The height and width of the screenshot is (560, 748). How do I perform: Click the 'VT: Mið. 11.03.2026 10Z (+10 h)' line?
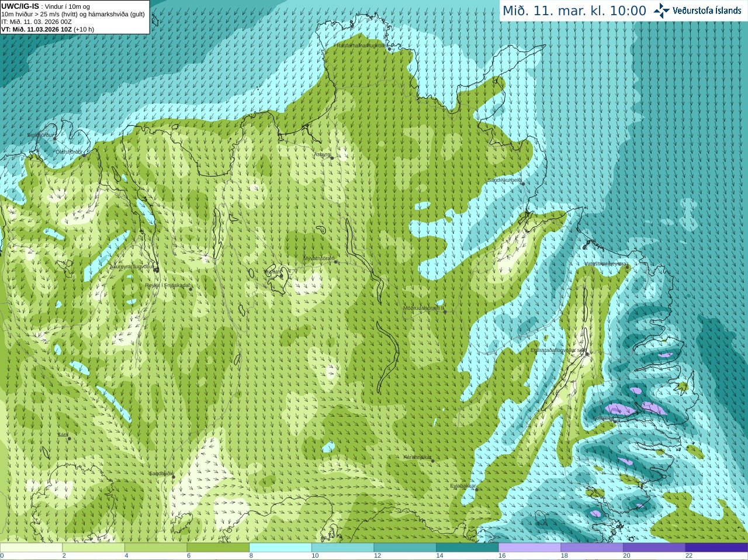47,29
